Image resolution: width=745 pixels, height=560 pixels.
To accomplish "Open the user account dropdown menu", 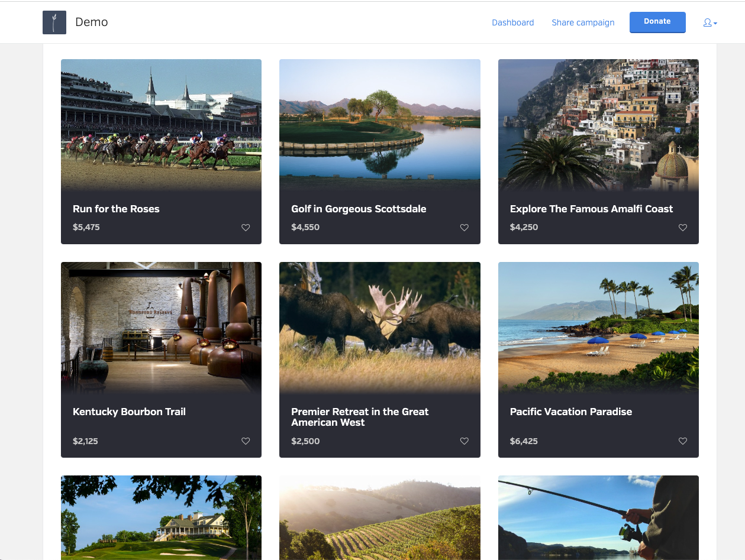I will click(x=709, y=23).
